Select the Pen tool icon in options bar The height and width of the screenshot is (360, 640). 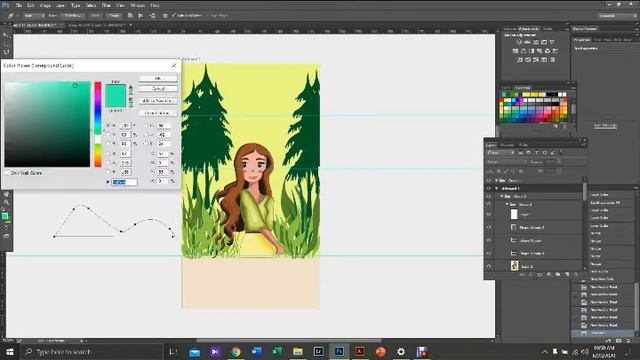pos(11,16)
